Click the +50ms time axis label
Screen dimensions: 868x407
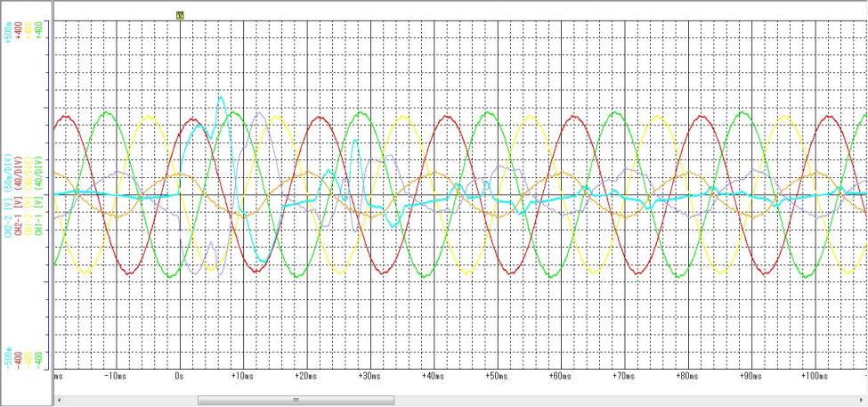click(x=497, y=376)
